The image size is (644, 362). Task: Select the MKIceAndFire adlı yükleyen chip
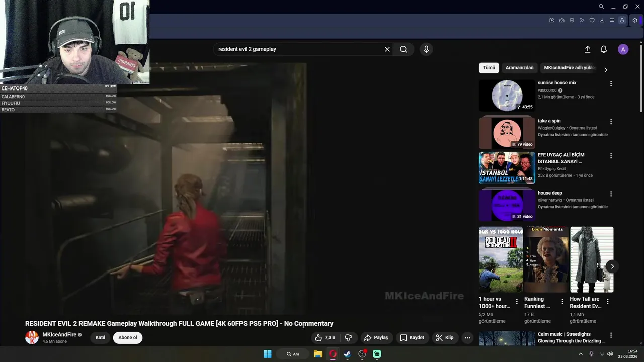tap(569, 68)
